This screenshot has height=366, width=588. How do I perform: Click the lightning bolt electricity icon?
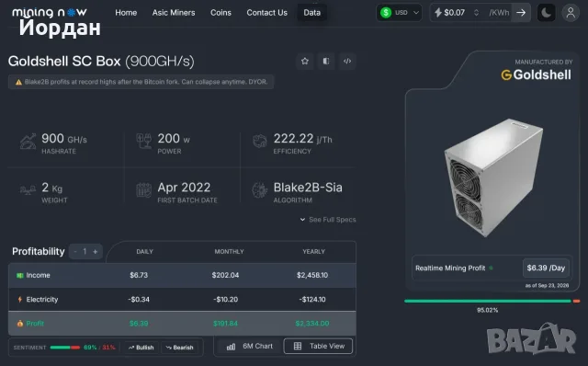[x=437, y=13]
